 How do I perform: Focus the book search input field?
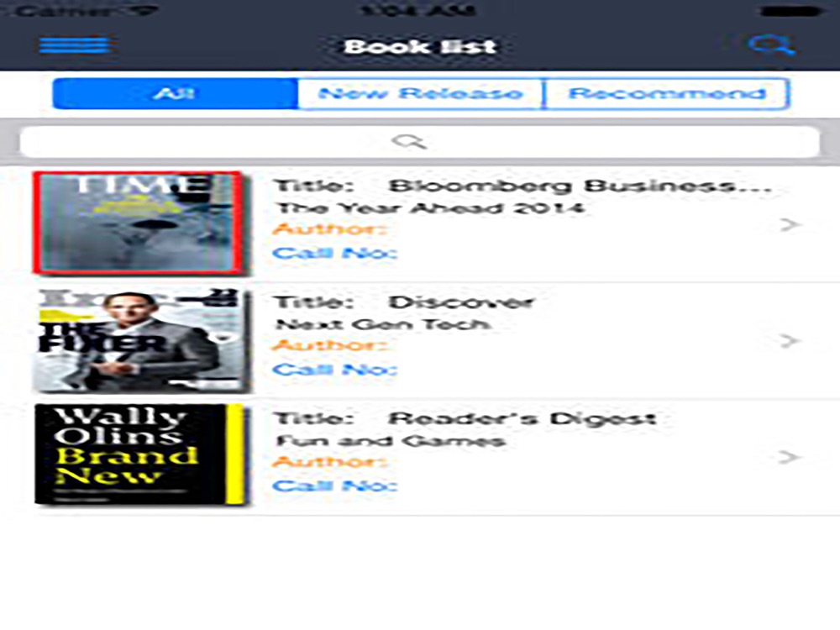tap(420, 142)
